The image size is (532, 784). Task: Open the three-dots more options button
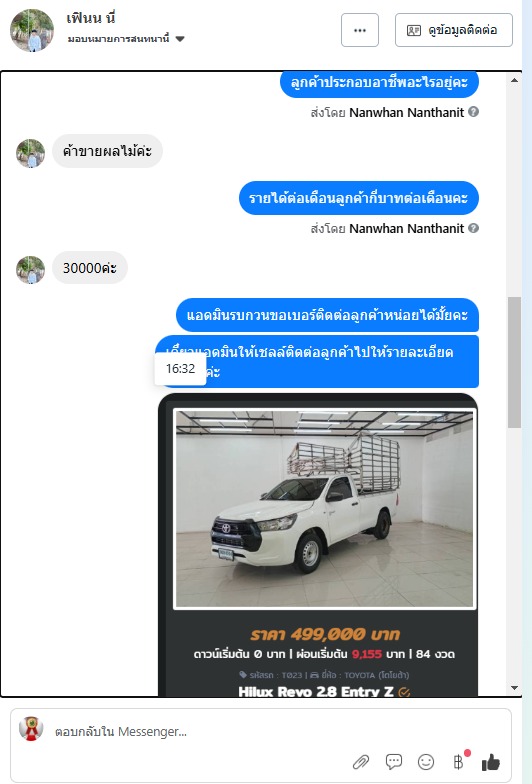[x=360, y=30]
